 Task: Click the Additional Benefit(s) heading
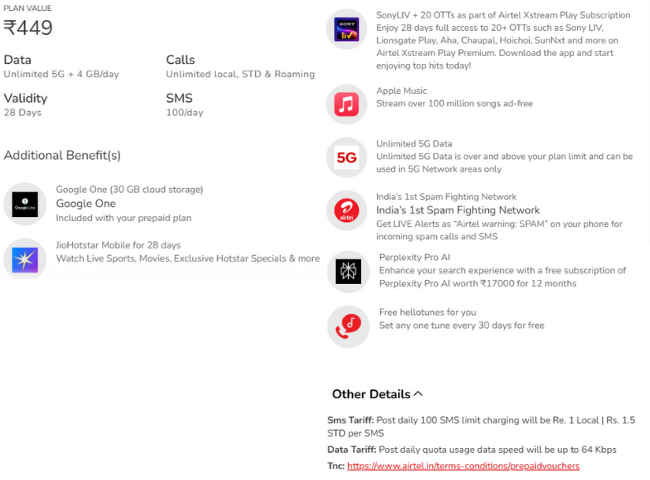[x=62, y=155]
